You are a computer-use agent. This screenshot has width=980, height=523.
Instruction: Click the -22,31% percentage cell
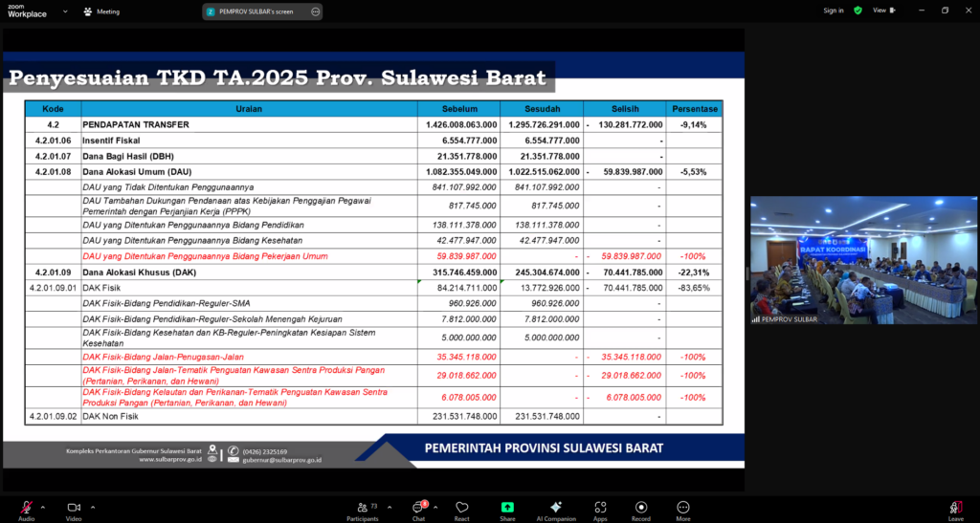[x=694, y=272]
